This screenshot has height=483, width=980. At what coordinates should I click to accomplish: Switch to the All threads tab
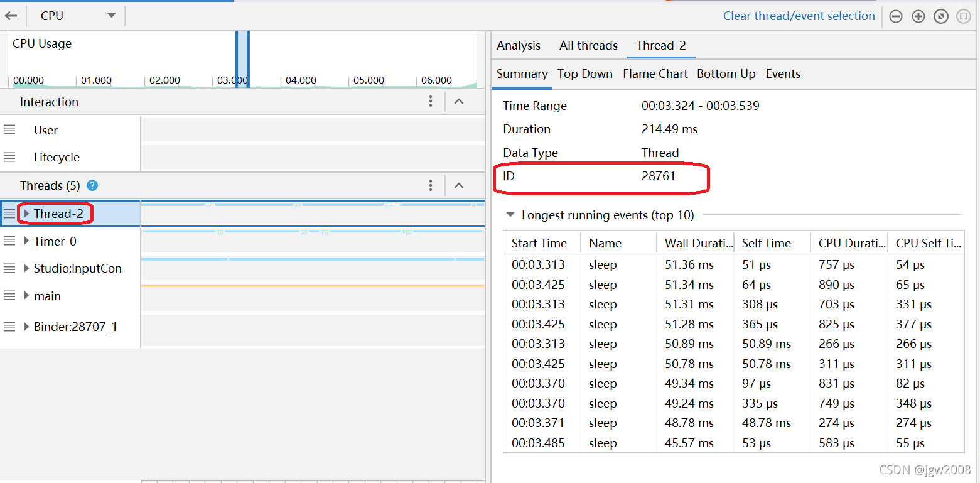click(x=589, y=45)
